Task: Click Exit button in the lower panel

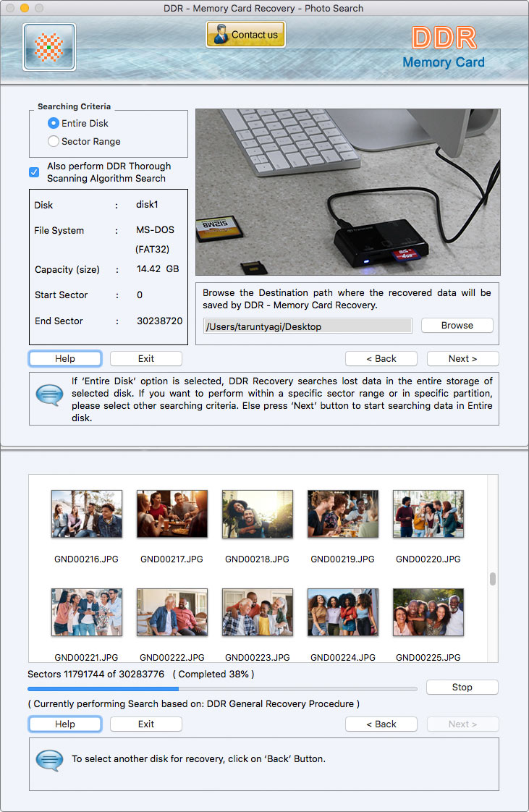Action: [146, 724]
